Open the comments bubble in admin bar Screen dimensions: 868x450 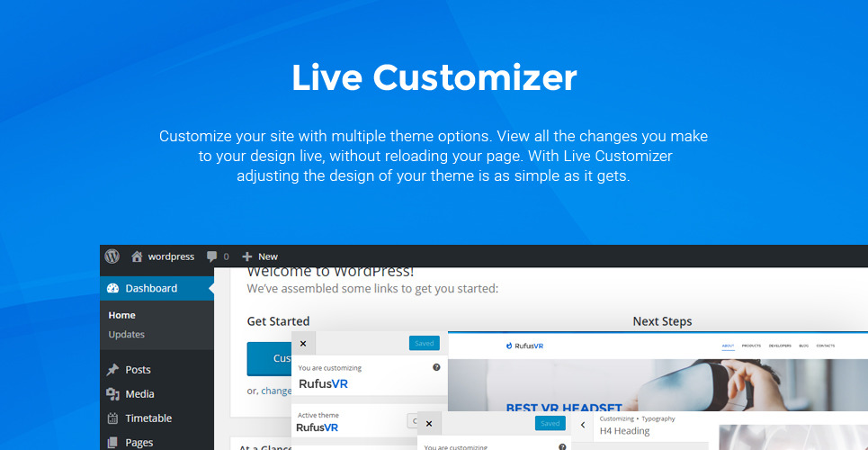[217, 256]
